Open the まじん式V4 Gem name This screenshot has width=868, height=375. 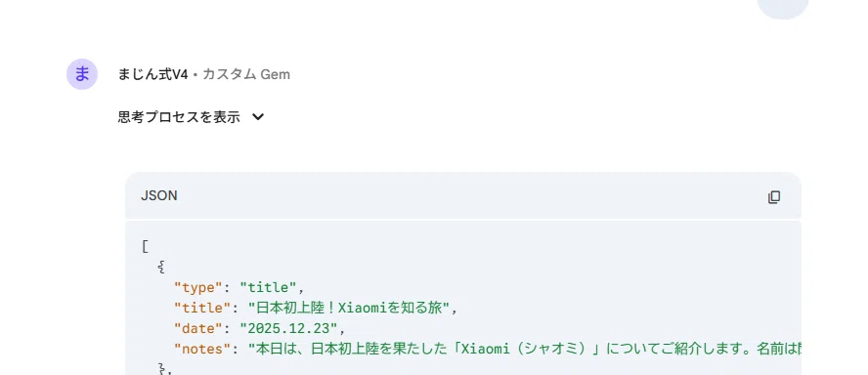(153, 74)
